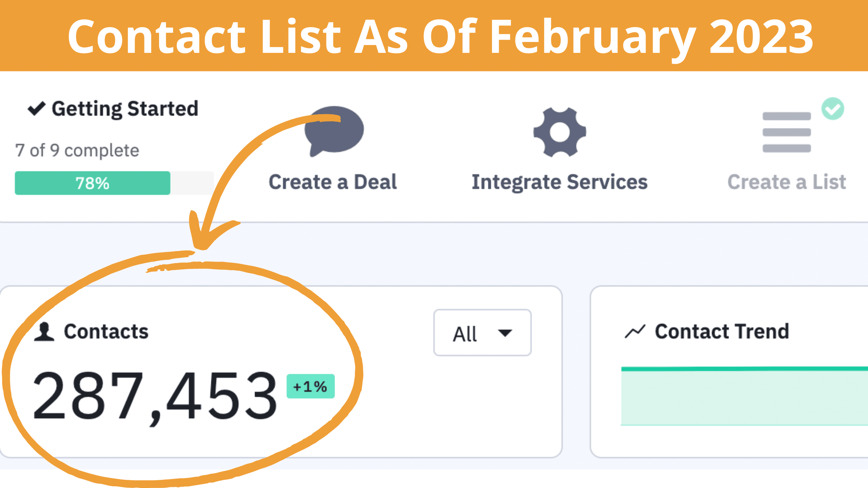The image size is (868, 488).
Task: Click the Create a List lines icon
Action: (x=787, y=132)
